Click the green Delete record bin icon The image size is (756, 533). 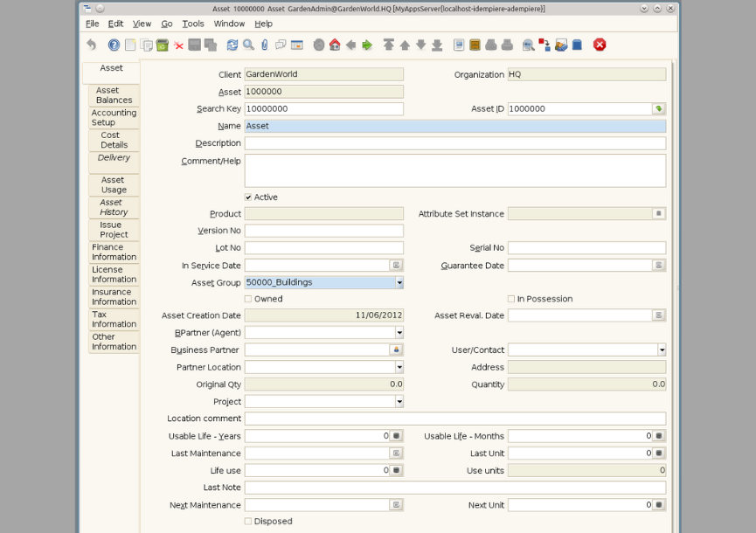point(163,45)
